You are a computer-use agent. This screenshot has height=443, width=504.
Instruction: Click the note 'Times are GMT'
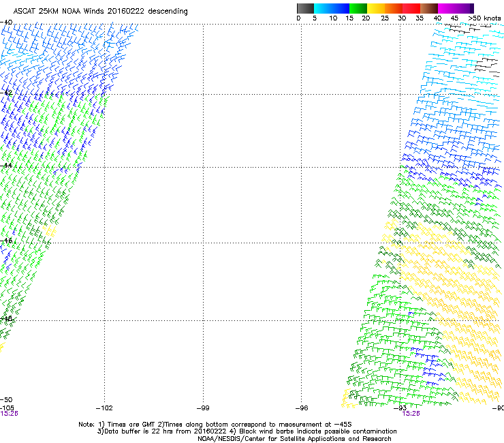point(131,425)
